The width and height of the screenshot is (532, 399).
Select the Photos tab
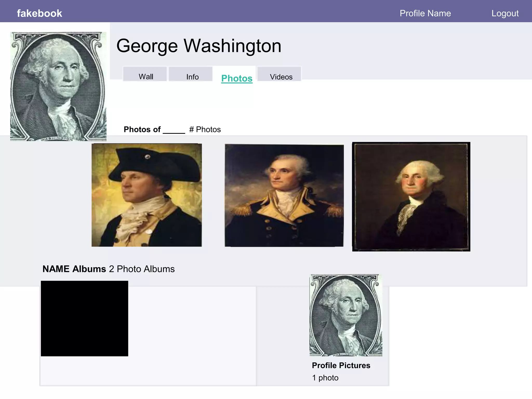coord(237,78)
